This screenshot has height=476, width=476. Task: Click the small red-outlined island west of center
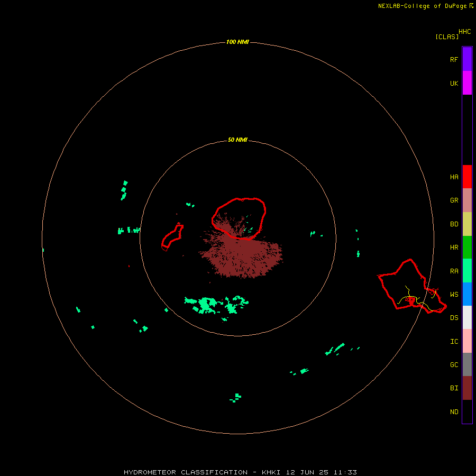(172, 236)
